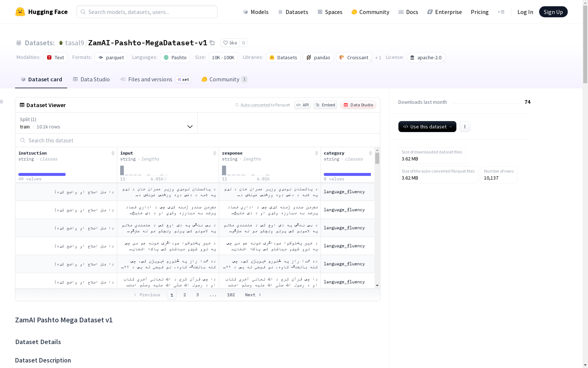Select the parquet format tag
Screen dimensions: 588x368
point(111,57)
